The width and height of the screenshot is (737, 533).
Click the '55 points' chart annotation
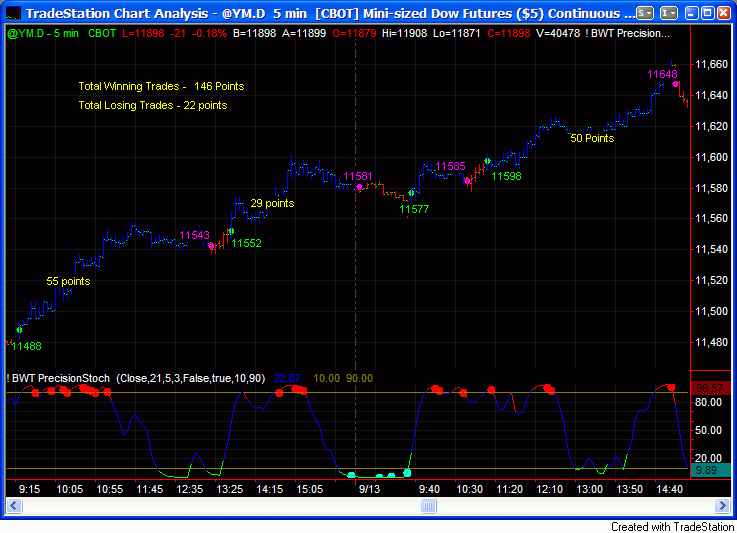point(68,281)
